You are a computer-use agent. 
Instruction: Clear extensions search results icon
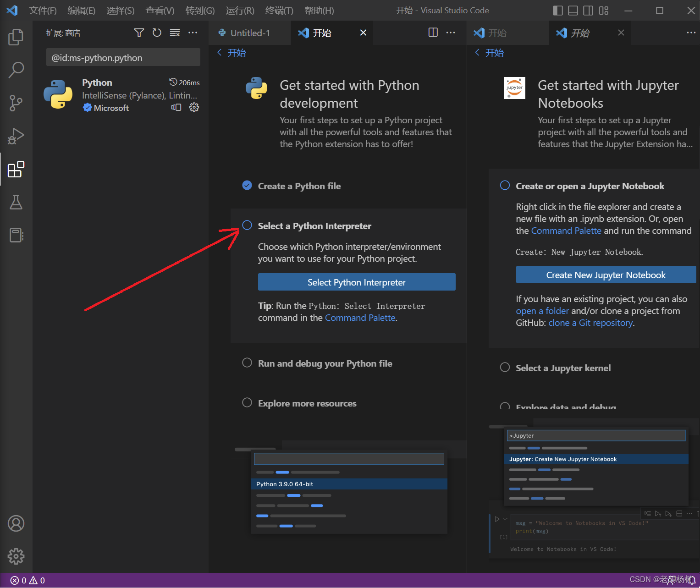pos(175,33)
